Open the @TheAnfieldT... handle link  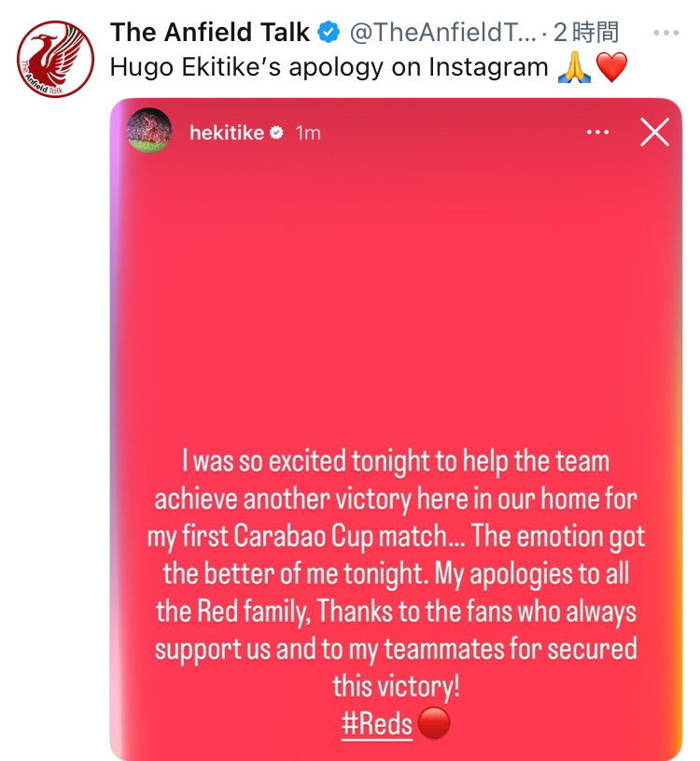pyautogui.click(x=442, y=33)
